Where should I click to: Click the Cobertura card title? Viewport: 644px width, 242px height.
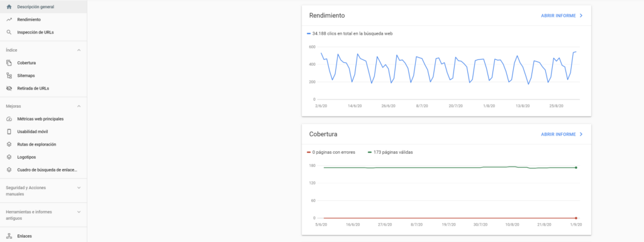click(323, 134)
